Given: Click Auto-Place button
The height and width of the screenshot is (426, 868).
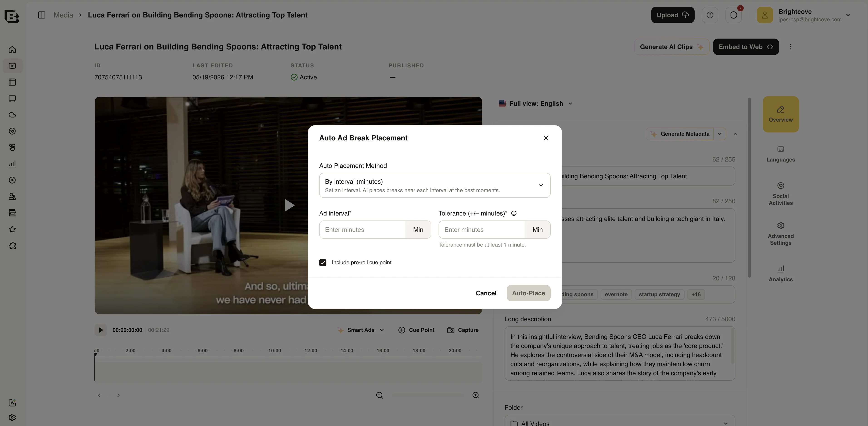Looking at the screenshot, I should pyautogui.click(x=528, y=293).
